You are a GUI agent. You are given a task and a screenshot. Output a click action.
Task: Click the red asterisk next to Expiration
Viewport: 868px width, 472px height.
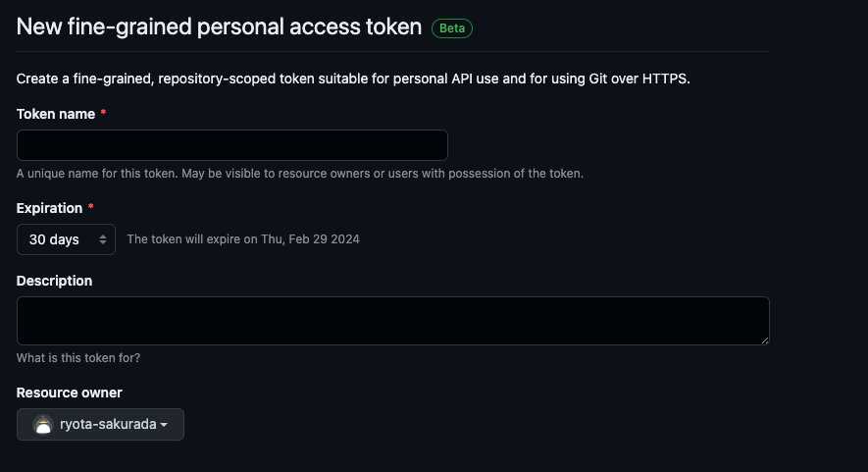[91, 208]
